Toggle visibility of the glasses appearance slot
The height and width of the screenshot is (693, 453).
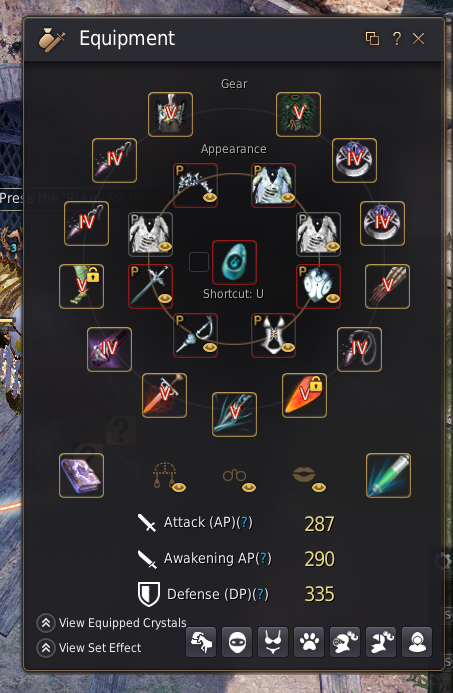pyautogui.click(x=249, y=487)
